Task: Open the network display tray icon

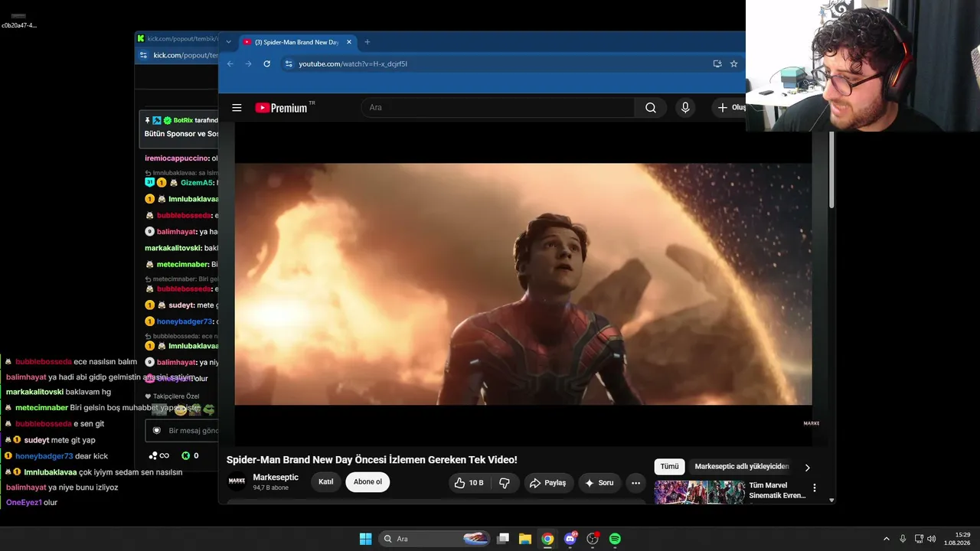Action: (920, 539)
